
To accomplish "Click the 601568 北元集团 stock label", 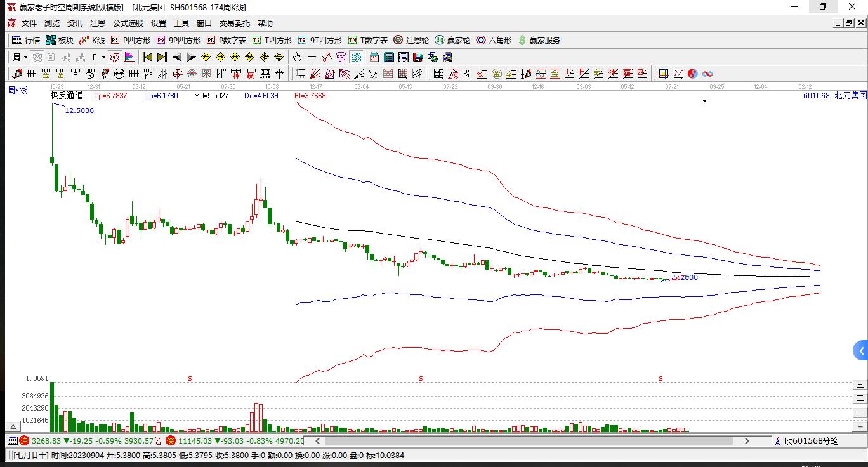I will 834,96.
